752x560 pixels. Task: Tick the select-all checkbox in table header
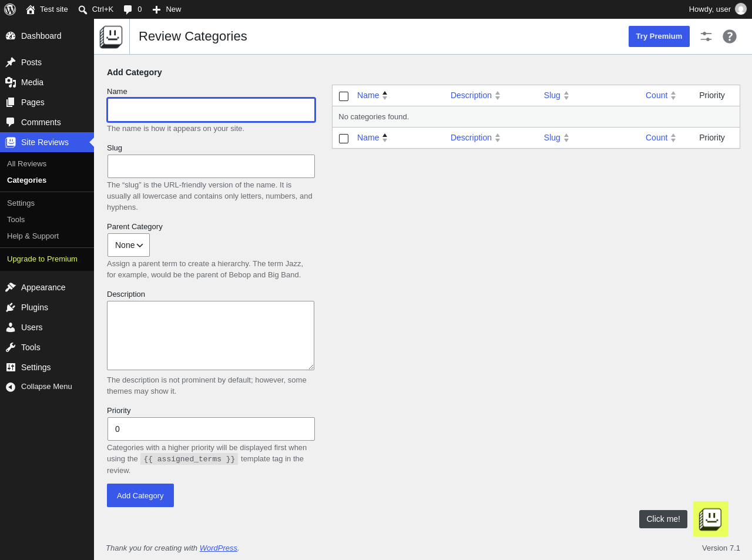point(344,96)
